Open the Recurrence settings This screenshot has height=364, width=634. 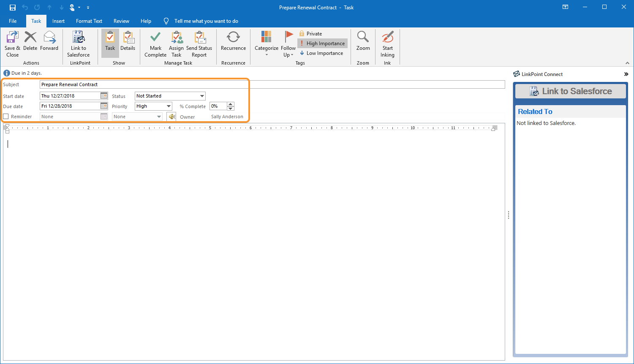pyautogui.click(x=233, y=41)
